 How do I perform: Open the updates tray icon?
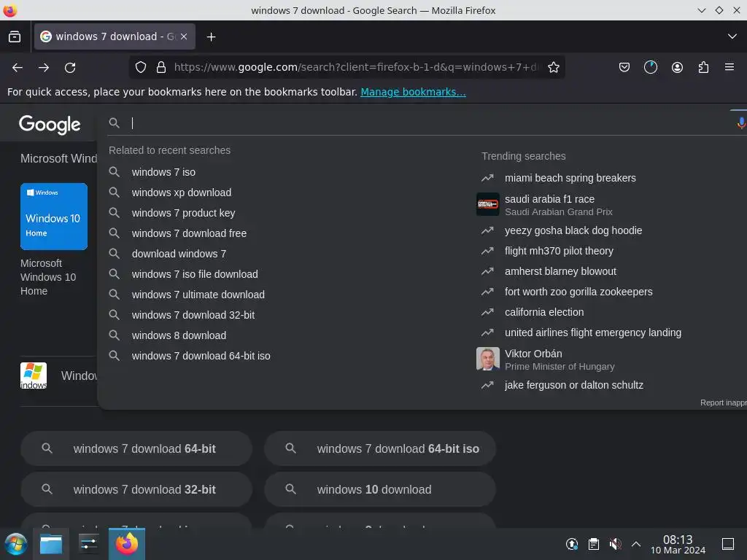[572, 544]
